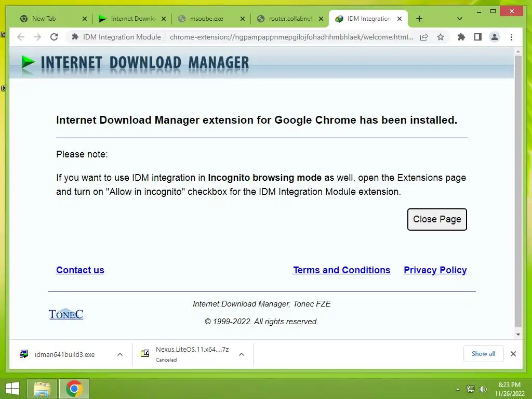Open the Windows Start menu
The image size is (532, 399).
click(12, 389)
